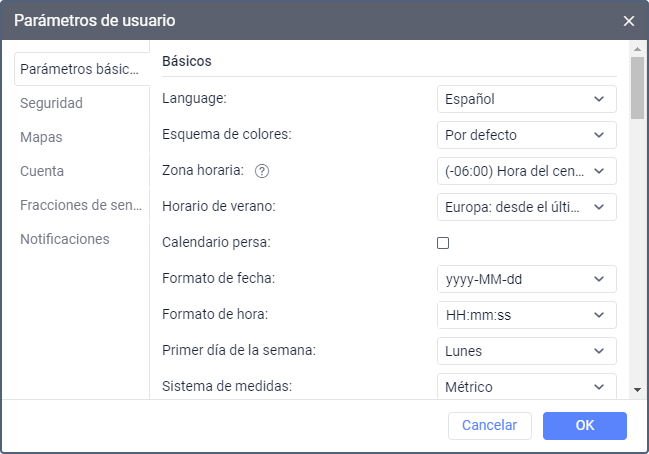Select Primer día de la semana dropdown

tap(526, 351)
